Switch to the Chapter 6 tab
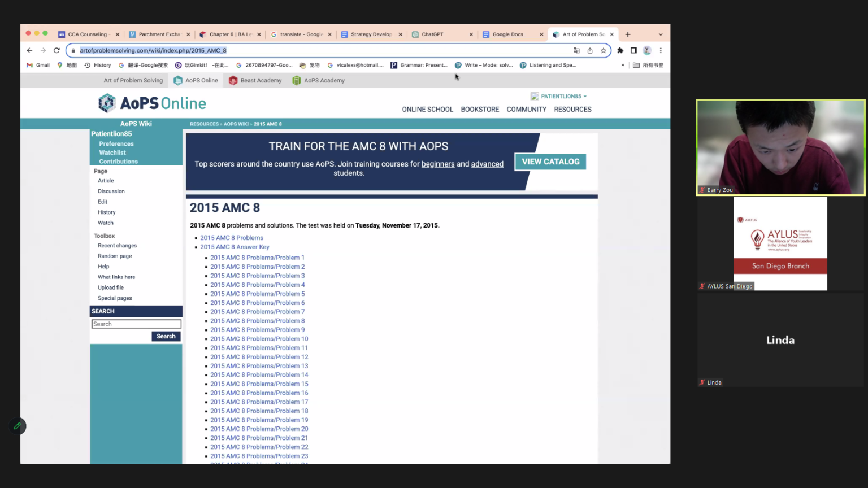The width and height of the screenshot is (868, 488). point(230,34)
